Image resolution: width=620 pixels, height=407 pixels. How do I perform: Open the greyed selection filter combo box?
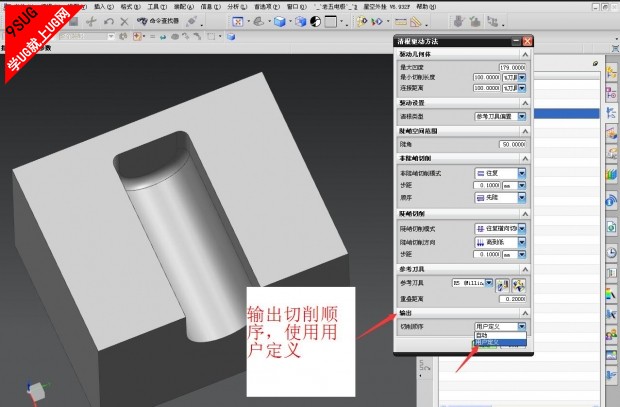tap(87, 36)
